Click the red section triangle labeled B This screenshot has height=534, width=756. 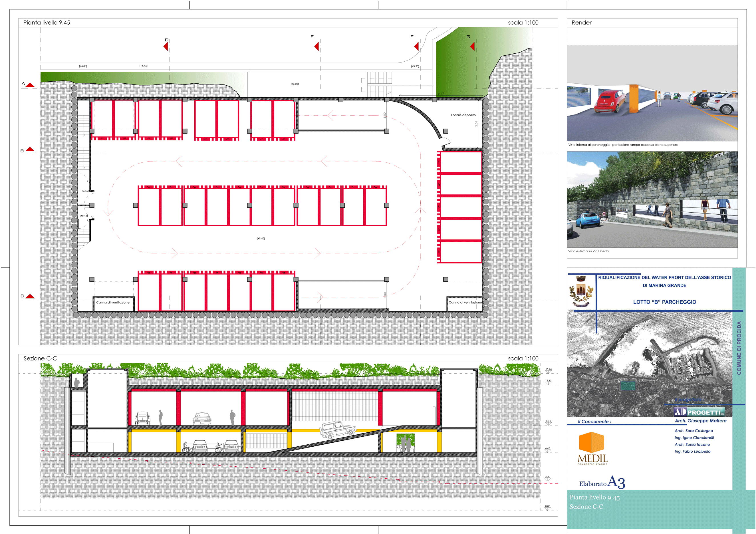[x=30, y=149]
